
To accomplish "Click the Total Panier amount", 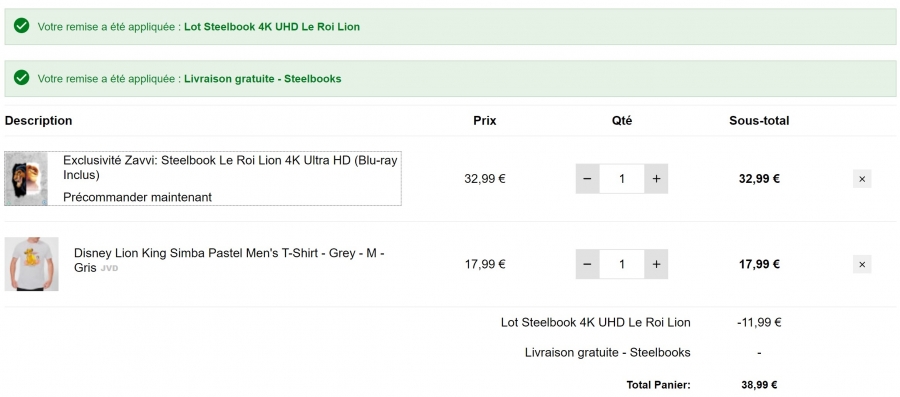I will 759,385.
